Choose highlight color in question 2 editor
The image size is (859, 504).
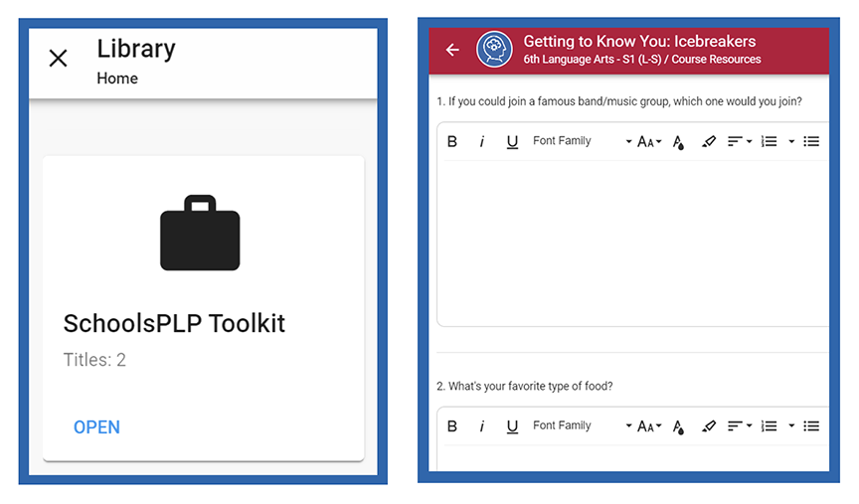pos(708,426)
